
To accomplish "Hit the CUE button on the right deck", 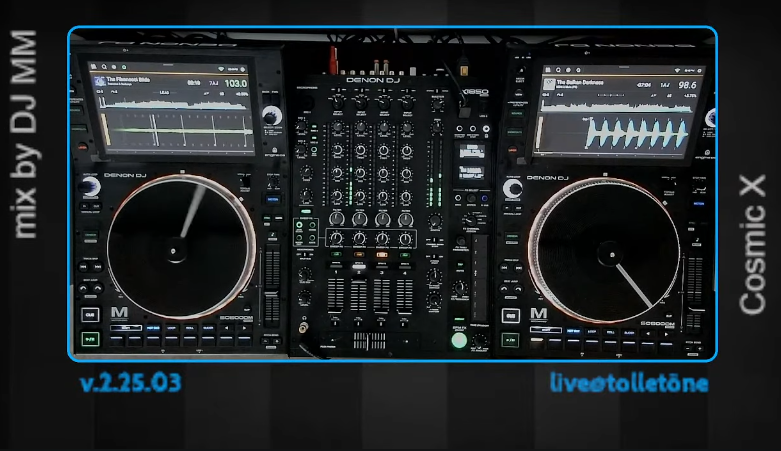I will [510, 316].
